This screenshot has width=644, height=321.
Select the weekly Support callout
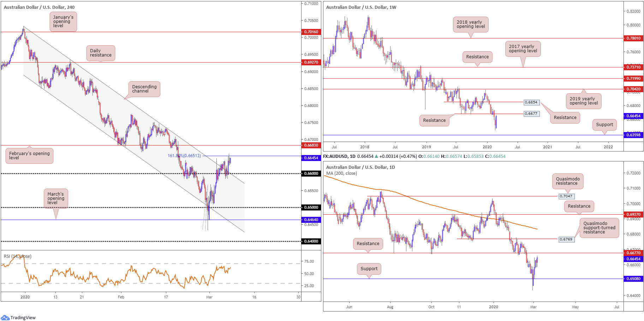pyautogui.click(x=604, y=125)
